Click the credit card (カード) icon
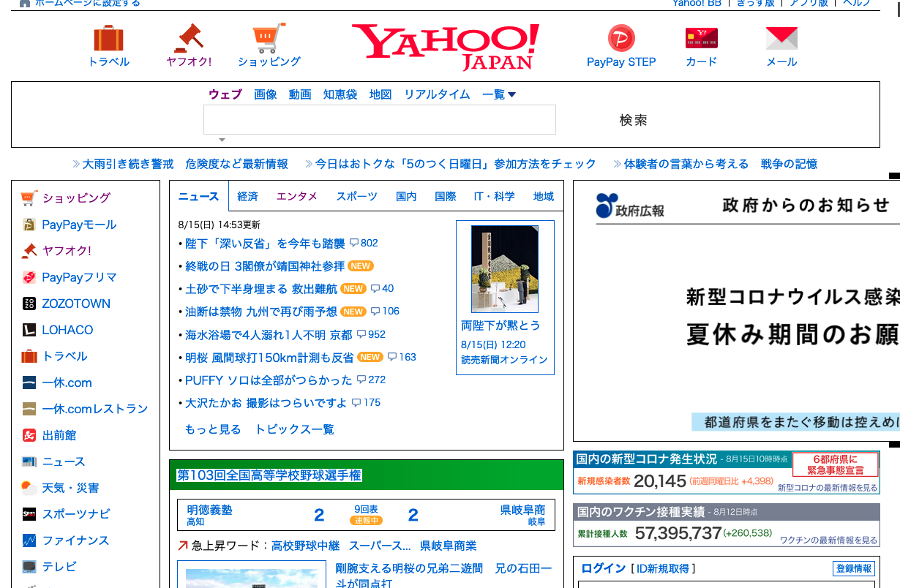The height and width of the screenshot is (588, 900). tap(701, 38)
